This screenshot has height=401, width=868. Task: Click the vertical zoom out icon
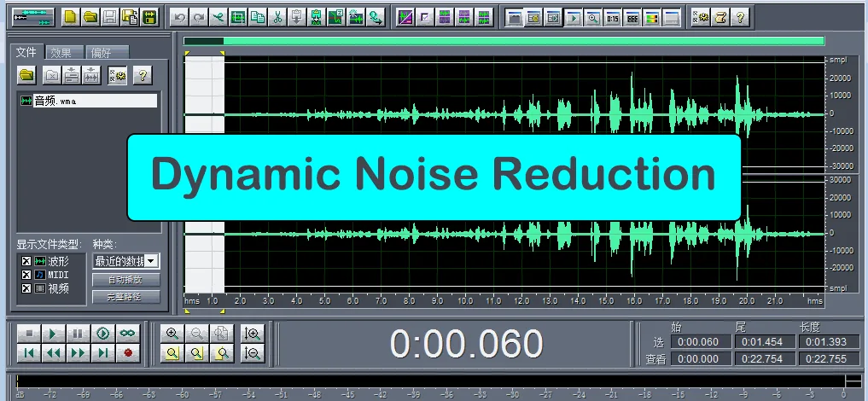tap(253, 352)
